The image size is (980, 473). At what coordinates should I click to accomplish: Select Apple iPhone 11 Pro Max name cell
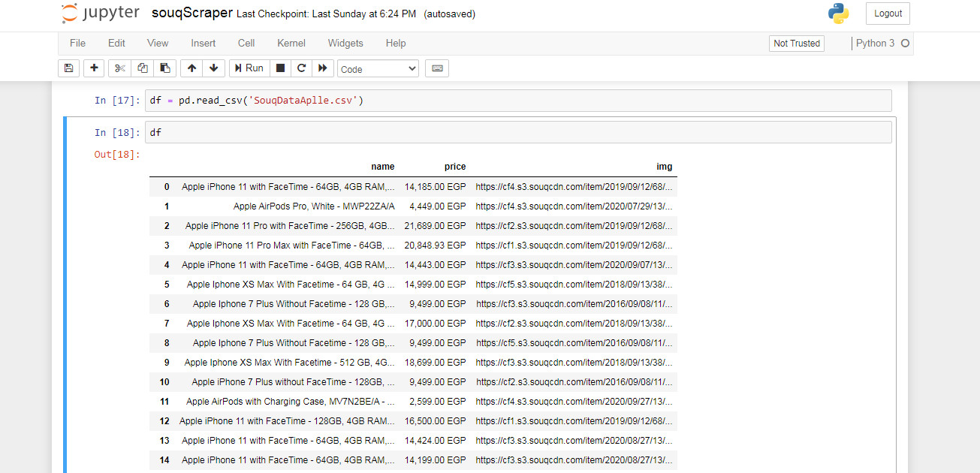pos(292,246)
